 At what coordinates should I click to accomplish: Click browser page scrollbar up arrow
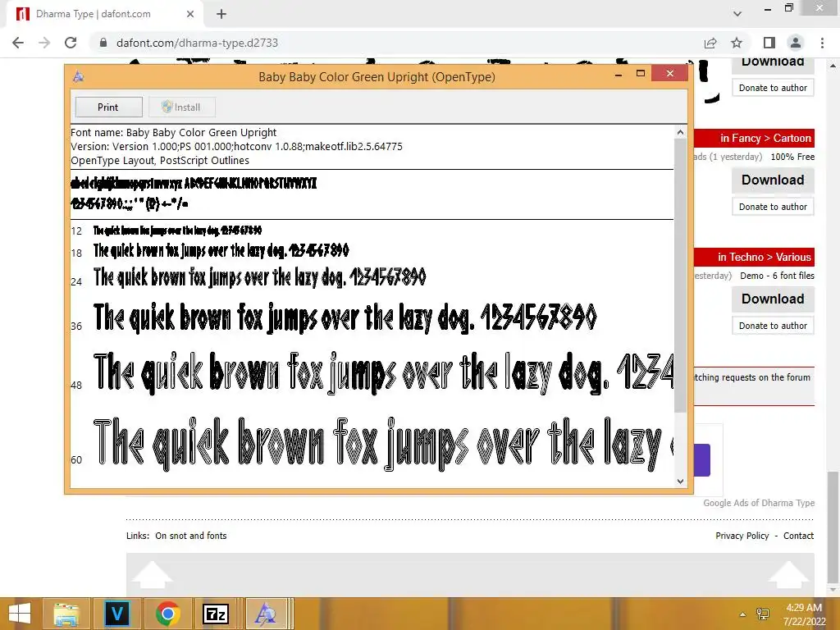point(833,66)
